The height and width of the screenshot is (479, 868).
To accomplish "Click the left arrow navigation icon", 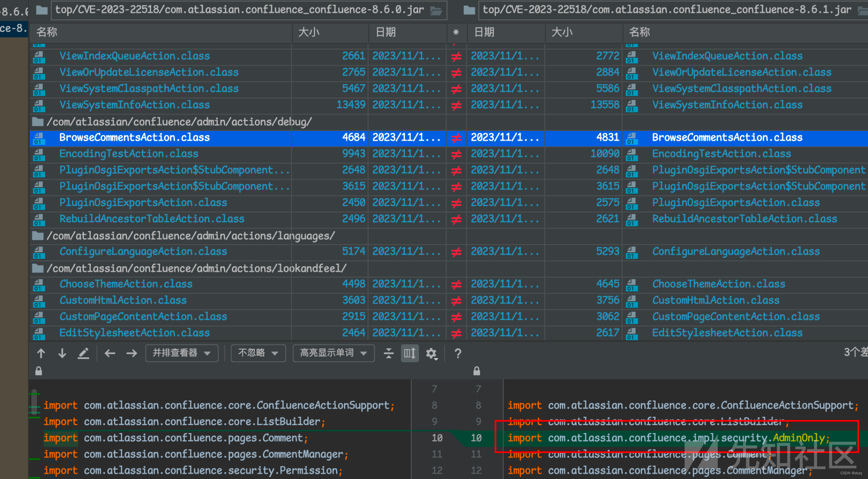I will (x=110, y=353).
